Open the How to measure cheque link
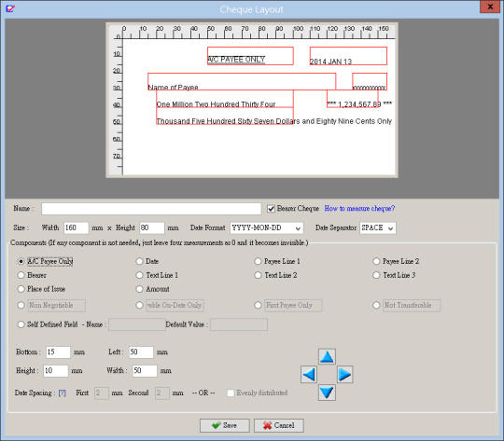 pyautogui.click(x=359, y=209)
